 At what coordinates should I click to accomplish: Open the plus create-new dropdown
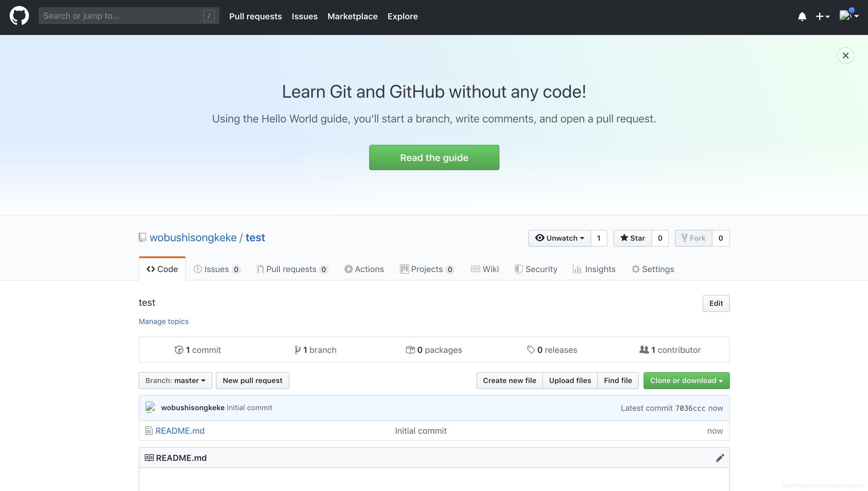pyautogui.click(x=822, y=16)
